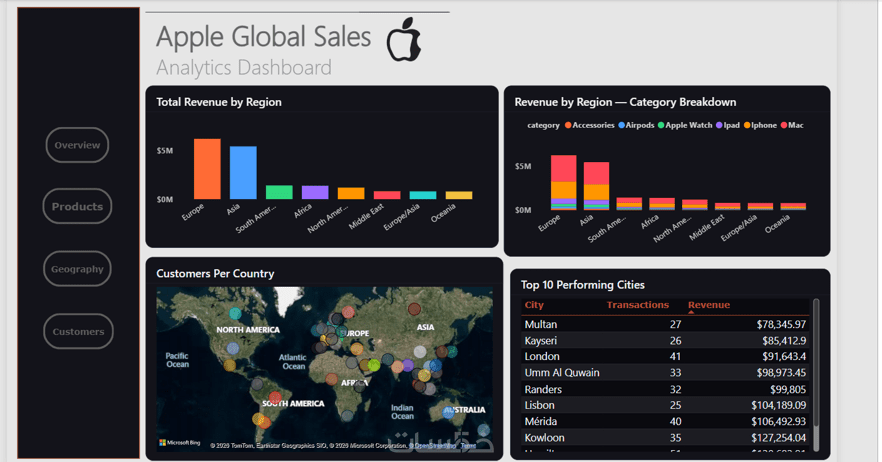The height and width of the screenshot is (462, 882).
Task: Click the AUSTRALIA customer bubble on map
Action: (x=448, y=412)
